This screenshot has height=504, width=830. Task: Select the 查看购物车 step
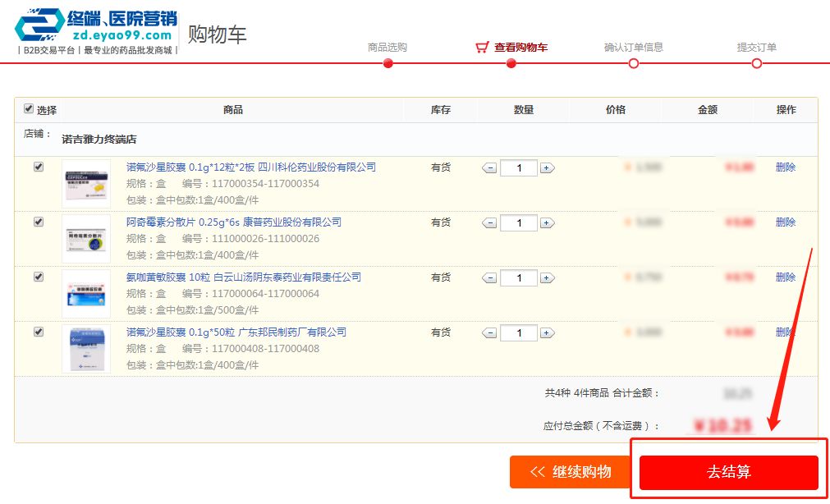point(520,48)
